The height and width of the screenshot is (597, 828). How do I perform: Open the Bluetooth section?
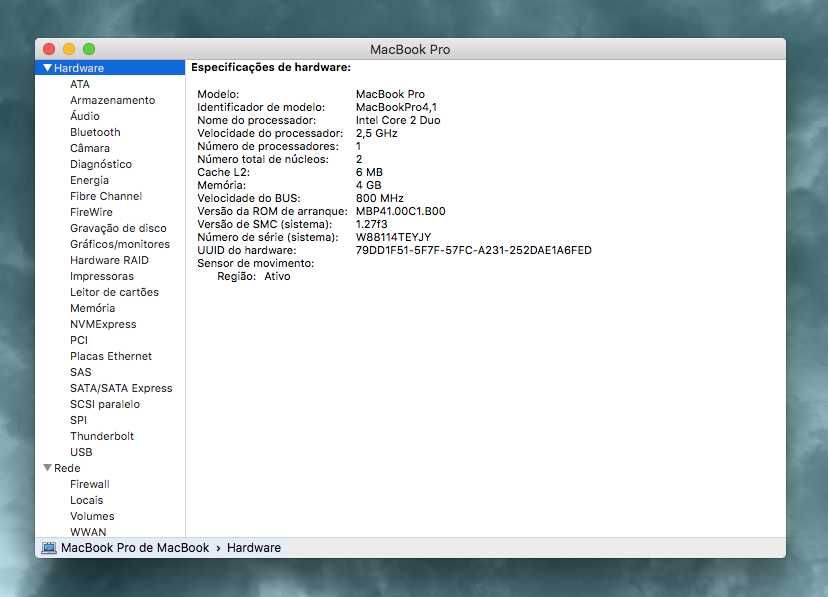tap(95, 132)
